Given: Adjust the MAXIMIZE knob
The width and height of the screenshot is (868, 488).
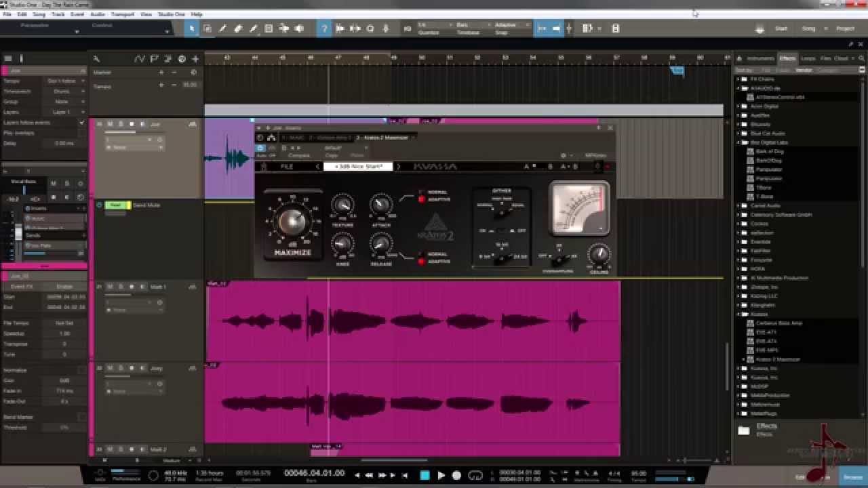Looking at the screenshot, I should point(292,221).
